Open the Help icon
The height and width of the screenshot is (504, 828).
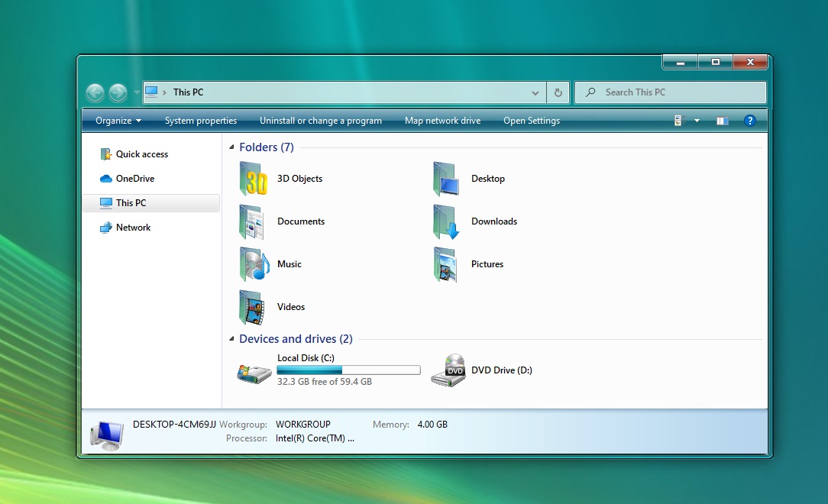pos(749,120)
